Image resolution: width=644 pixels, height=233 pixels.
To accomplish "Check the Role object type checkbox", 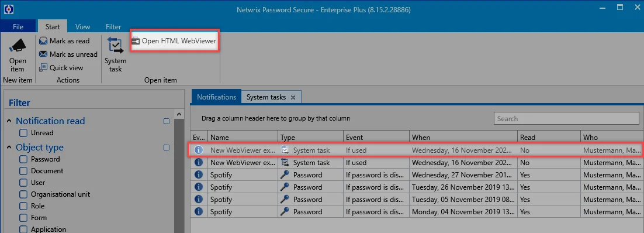I will click(23, 206).
